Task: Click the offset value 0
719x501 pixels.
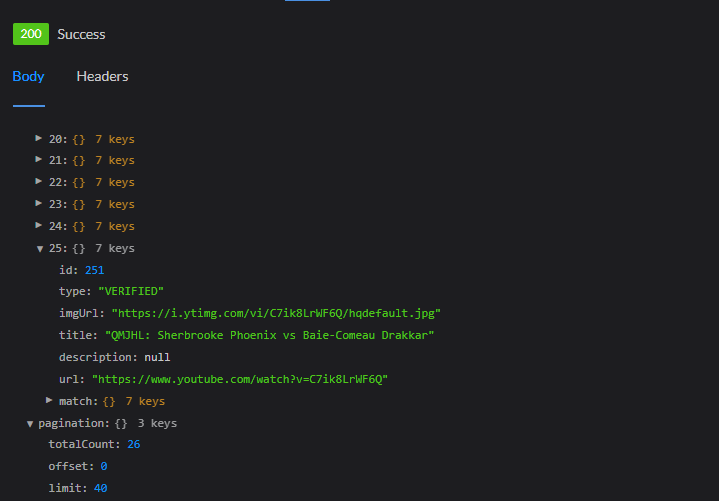Action: point(104,466)
